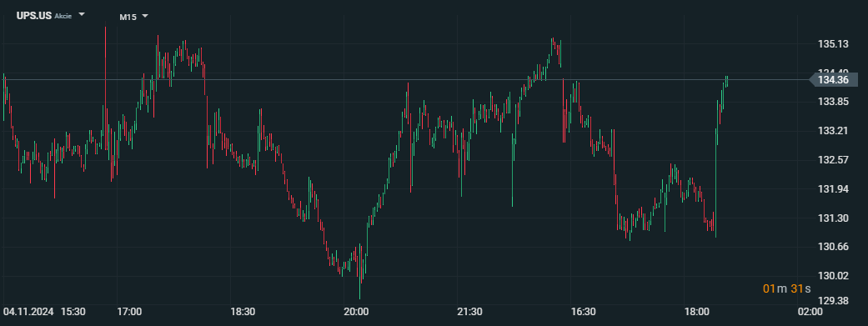Select the 131.94 price level label
The width and height of the screenshot is (868, 326).
click(x=833, y=189)
